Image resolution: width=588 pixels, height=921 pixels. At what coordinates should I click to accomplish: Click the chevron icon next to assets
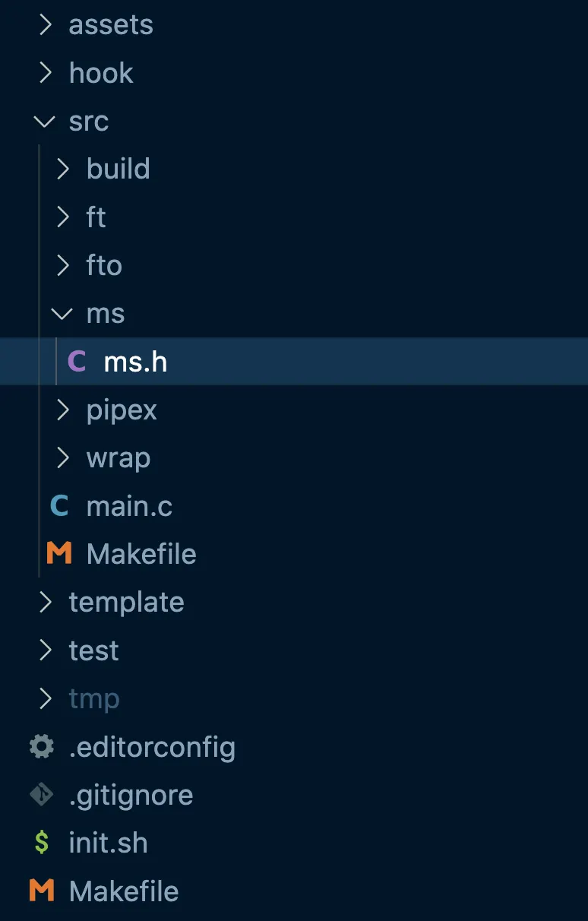click(x=45, y=25)
